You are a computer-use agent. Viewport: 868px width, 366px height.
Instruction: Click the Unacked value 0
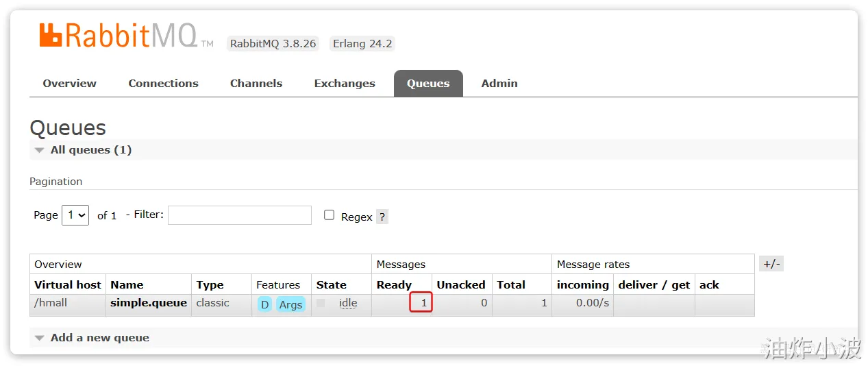point(484,302)
